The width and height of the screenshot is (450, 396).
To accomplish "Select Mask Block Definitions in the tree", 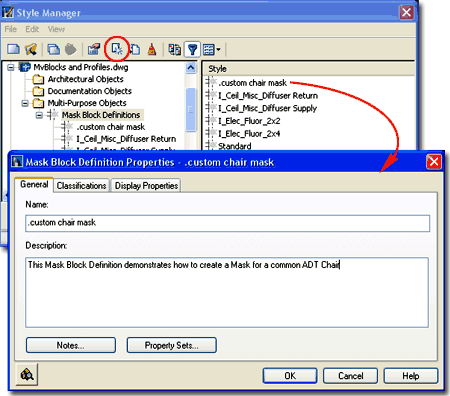I will coord(101,115).
